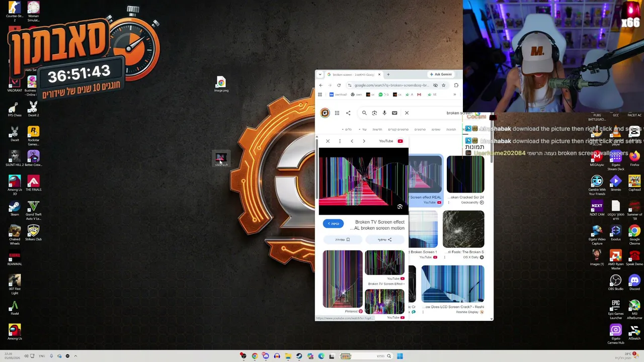This screenshot has width=644, height=362.
Task: Open the Stremio desktop shortcut
Action: click(616, 183)
